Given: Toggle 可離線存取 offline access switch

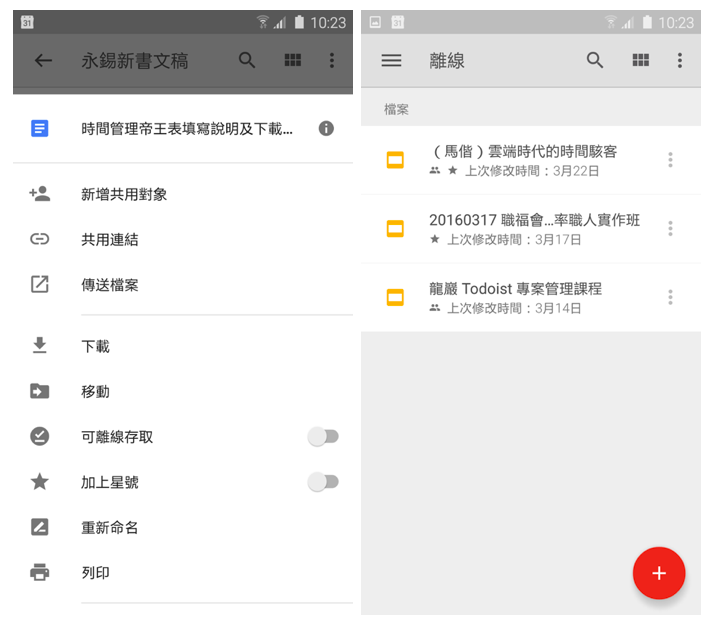Looking at the screenshot, I should pyautogui.click(x=323, y=437).
